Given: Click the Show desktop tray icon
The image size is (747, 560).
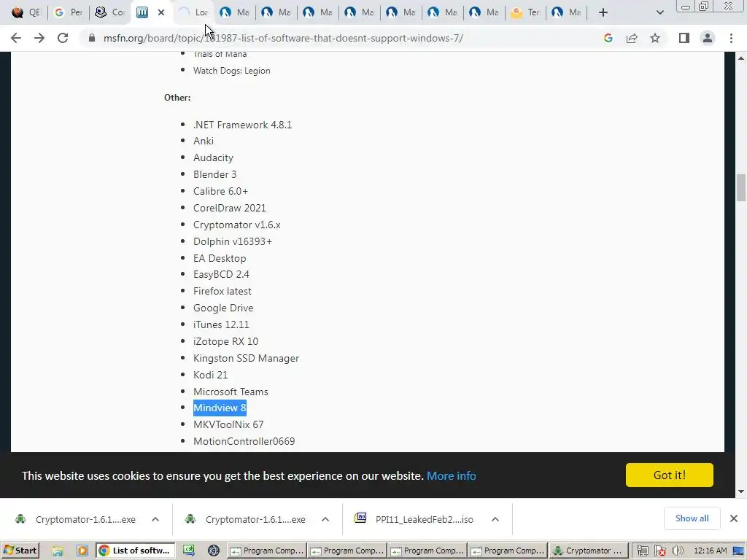Looking at the screenshot, I should coord(740,551).
